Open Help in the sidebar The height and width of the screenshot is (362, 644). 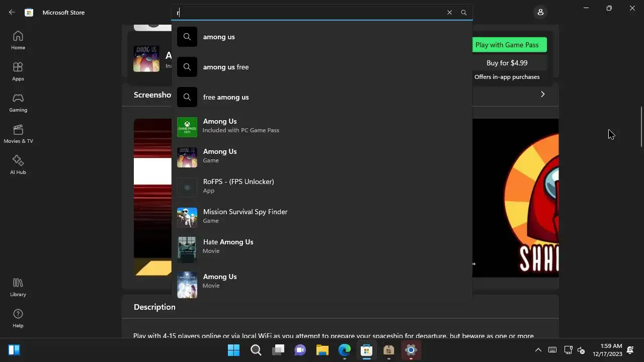(18, 318)
